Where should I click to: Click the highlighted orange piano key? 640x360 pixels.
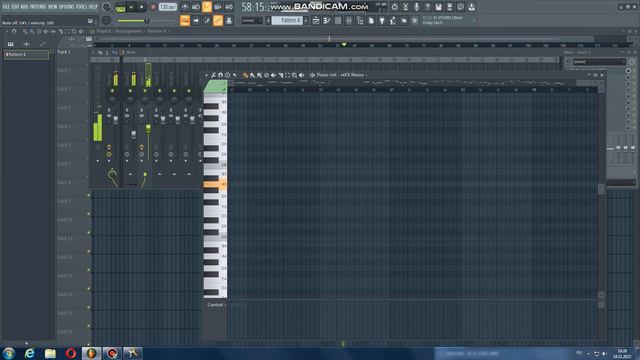[215, 184]
